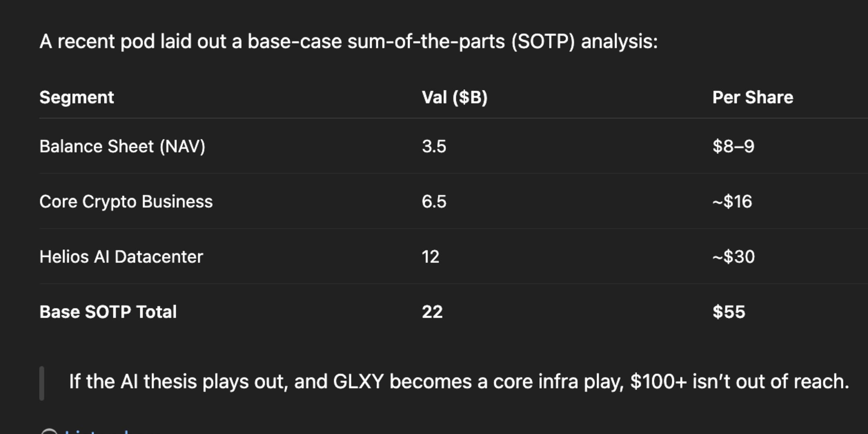The height and width of the screenshot is (434, 868).
Task: Click the Base SOTP Total row label
Action: [x=108, y=312]
